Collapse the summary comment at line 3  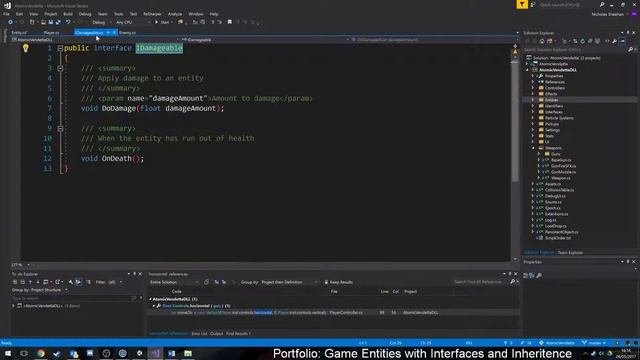click(60, 68)
